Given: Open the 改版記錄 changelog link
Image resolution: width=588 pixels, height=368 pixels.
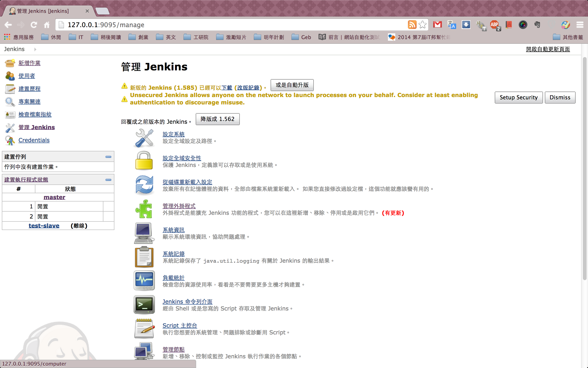Looking at the screenshot, I should point(248,88).
